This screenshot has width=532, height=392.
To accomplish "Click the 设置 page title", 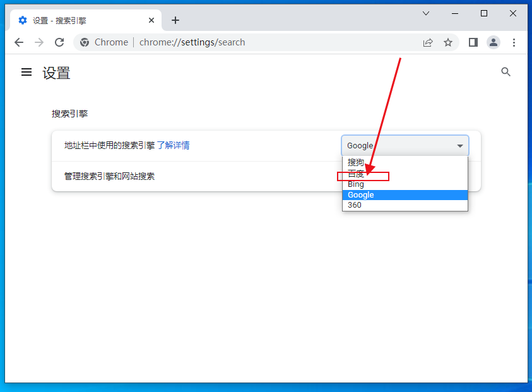I will pos(56,73).
